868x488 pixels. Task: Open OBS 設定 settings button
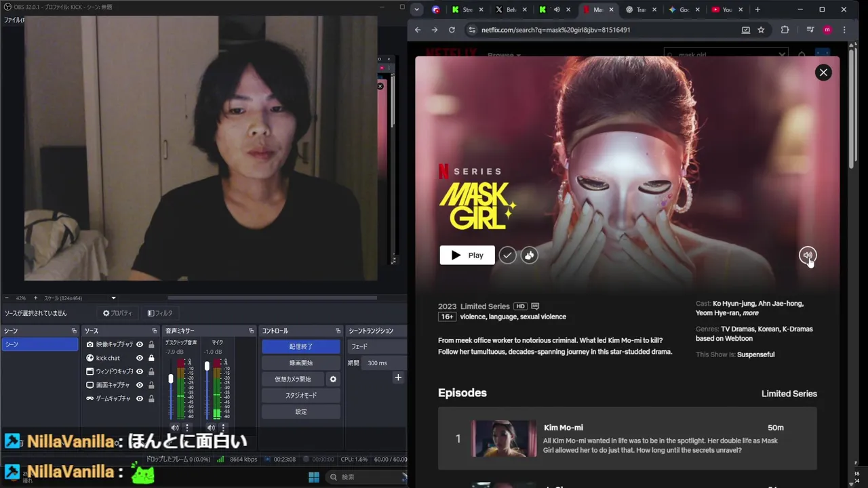pos(301,411)
